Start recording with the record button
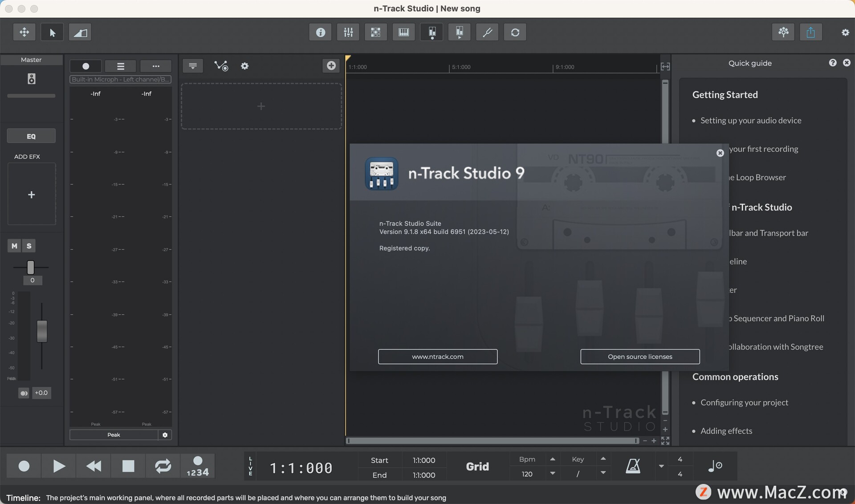Image resolution: width=855 pixels, height=504 pixels. pyautogui.click(x=24, y=466)
